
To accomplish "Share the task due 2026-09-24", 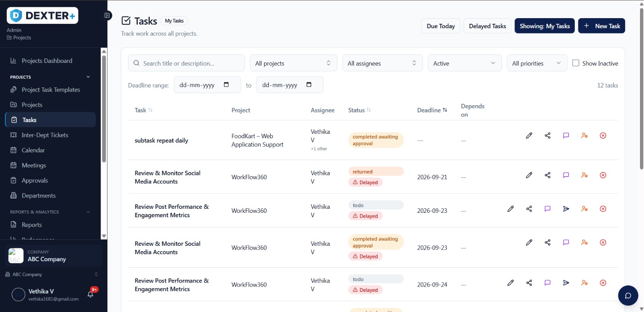I will [x=529, y=283].
